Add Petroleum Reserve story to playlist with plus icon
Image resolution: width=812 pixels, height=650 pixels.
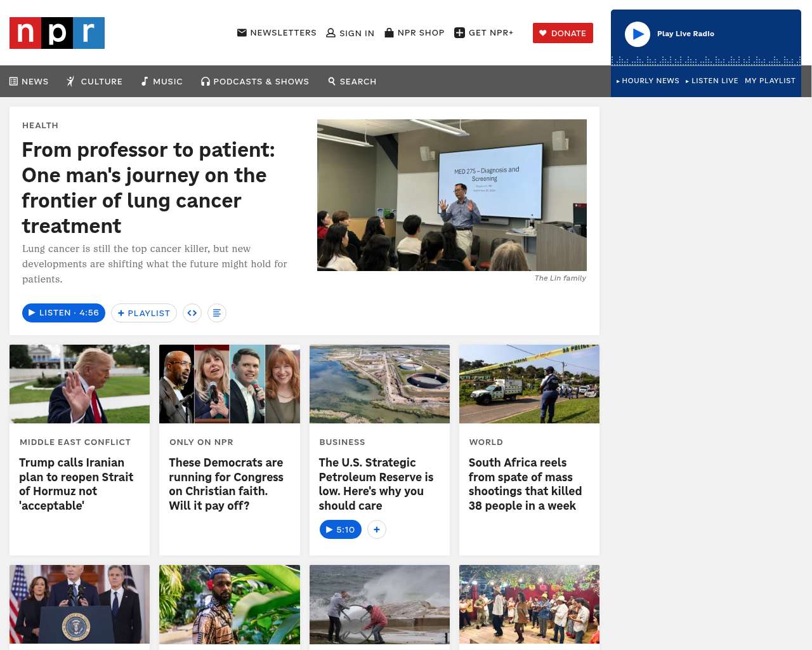[x=377, y=529]
